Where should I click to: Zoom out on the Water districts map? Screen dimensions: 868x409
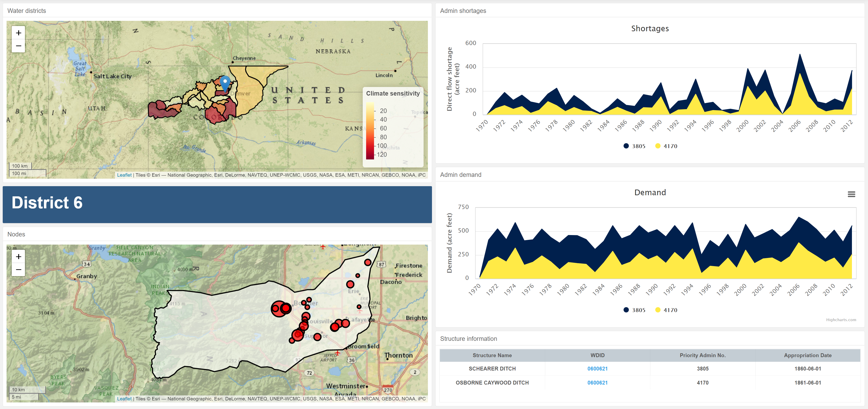[19, 46]
